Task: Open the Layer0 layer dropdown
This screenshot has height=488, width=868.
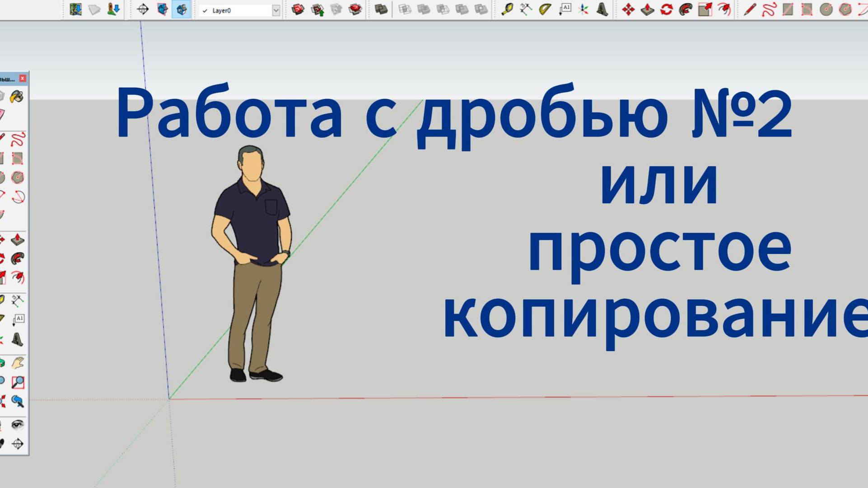Action: pos(276,10)
